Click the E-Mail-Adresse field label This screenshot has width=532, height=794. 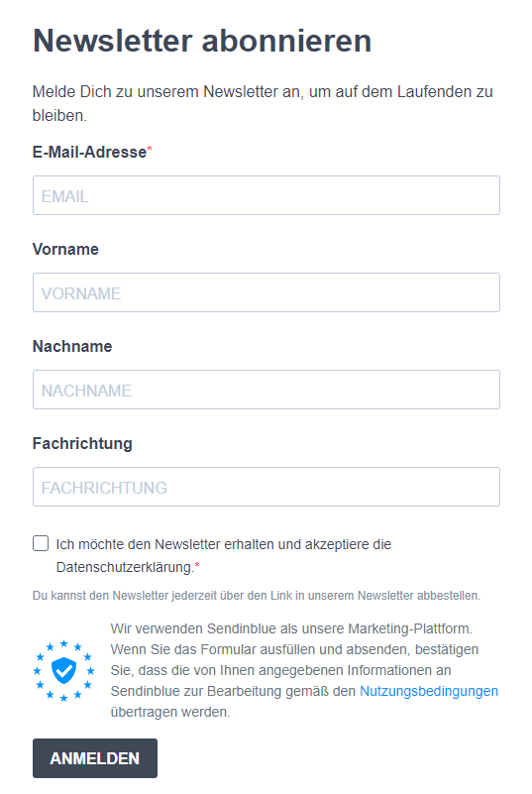89,152
